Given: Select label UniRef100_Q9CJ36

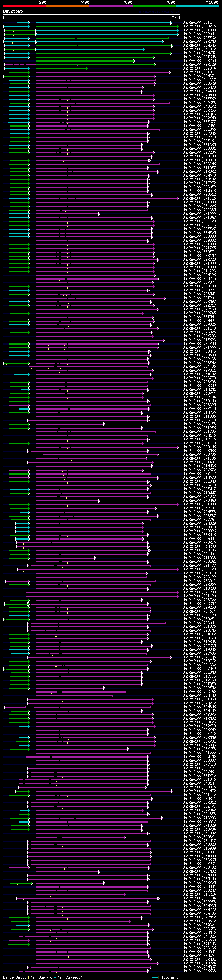Looking at the screenshot, I should pyautogui.click(x=199, y=948).
